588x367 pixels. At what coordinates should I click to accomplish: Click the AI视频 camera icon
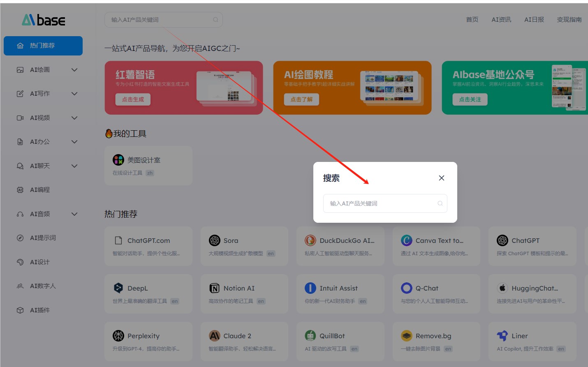tap(20, 118)
